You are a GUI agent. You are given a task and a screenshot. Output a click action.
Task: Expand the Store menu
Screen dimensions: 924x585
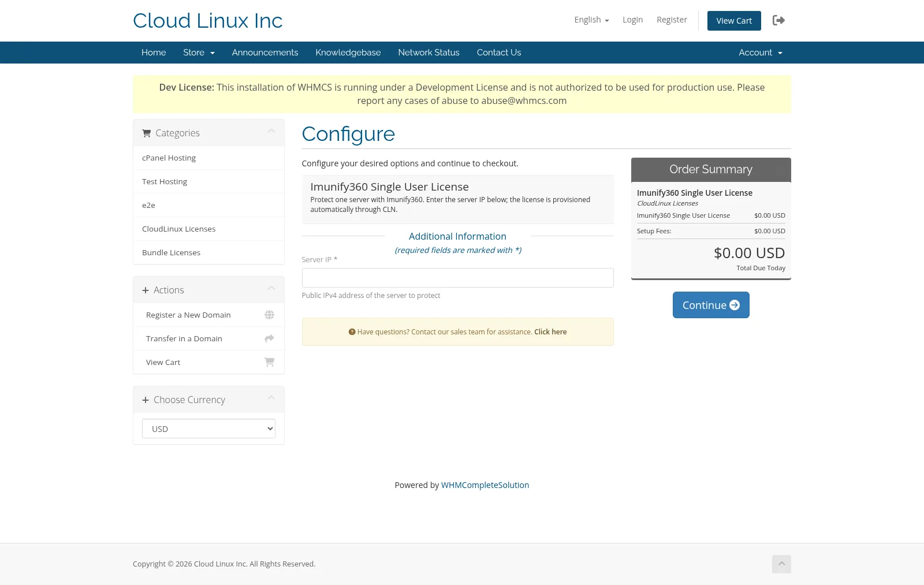199,53
